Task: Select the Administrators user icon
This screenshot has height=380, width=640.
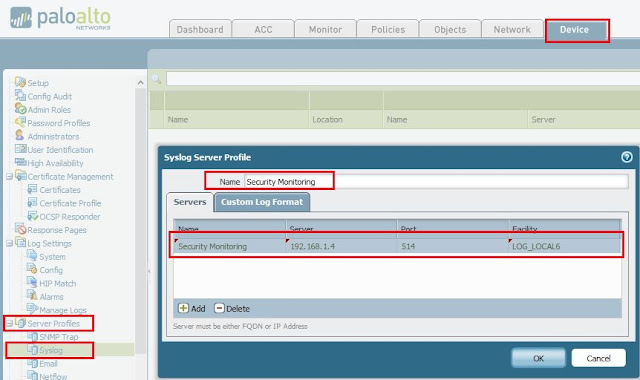Action: click(x=19, y=136)
